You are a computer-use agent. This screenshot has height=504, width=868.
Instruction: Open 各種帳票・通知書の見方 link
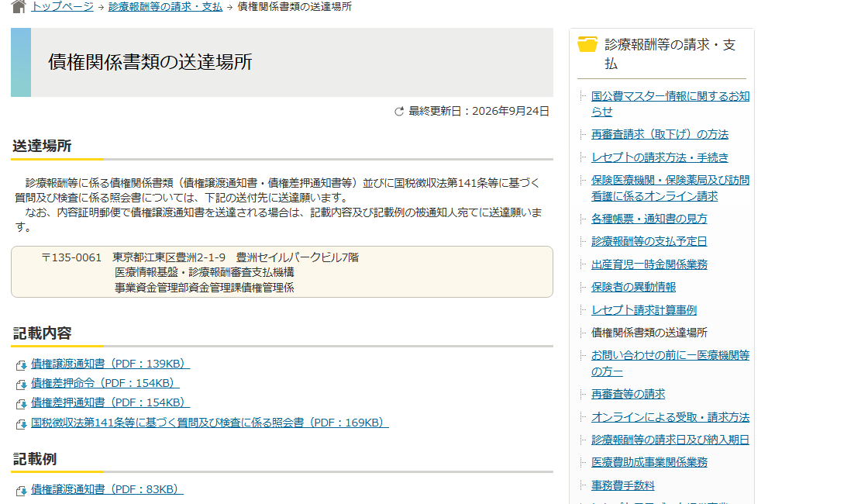[x=649, y=219]
